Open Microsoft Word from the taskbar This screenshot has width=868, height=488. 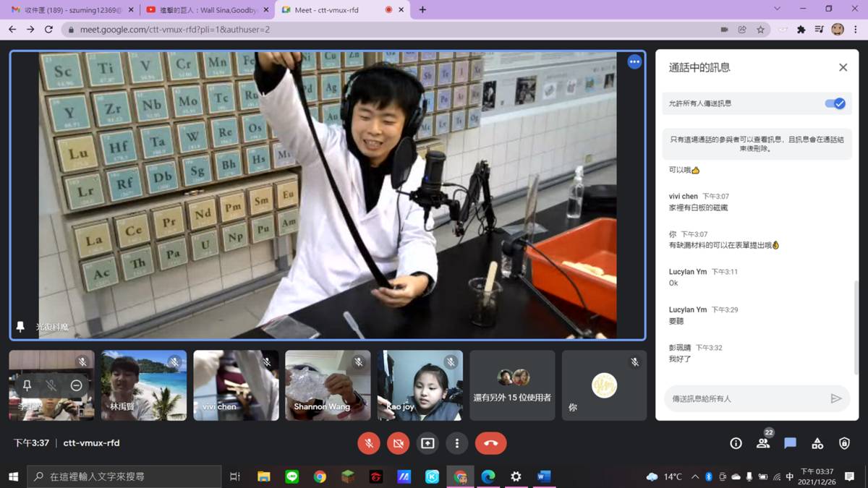pos(544,476)
